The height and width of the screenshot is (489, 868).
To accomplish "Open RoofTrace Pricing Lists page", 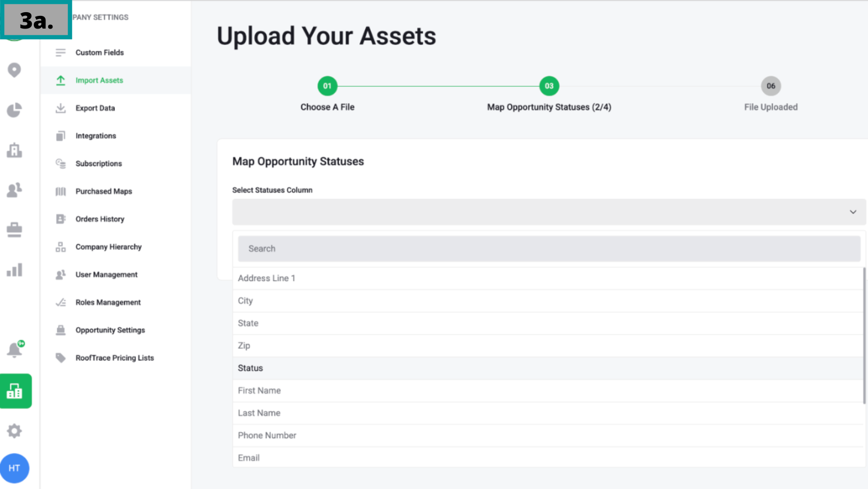I will pos(115,358).
